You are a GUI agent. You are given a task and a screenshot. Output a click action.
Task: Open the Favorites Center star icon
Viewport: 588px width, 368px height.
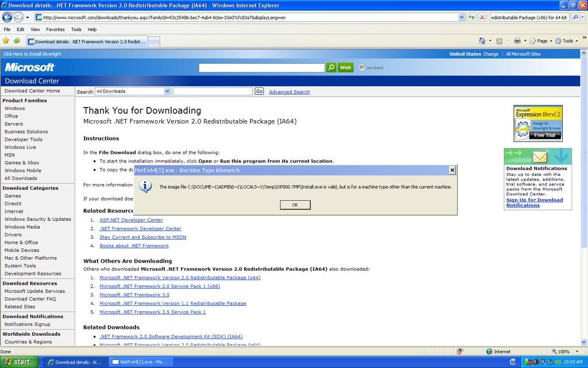tap(6, 41)
